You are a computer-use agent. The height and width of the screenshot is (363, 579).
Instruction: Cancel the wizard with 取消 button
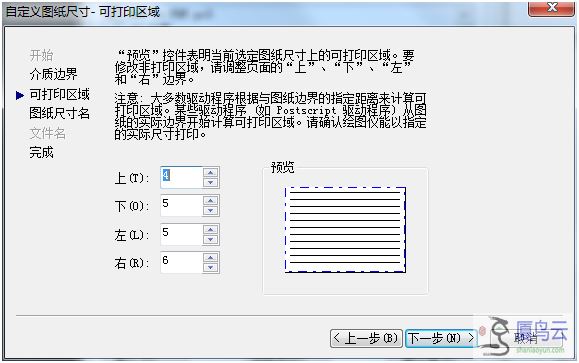tap(526, 338)
